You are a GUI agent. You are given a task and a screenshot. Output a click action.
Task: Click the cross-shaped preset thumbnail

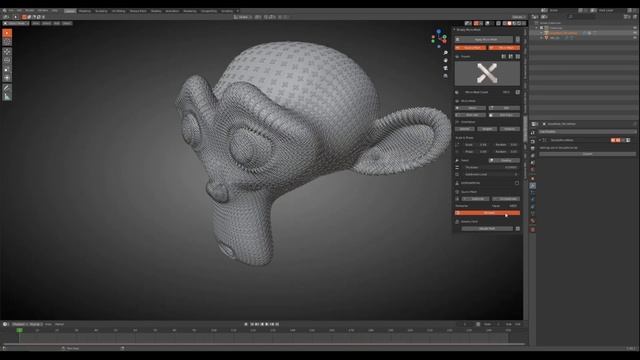point(487,73)
